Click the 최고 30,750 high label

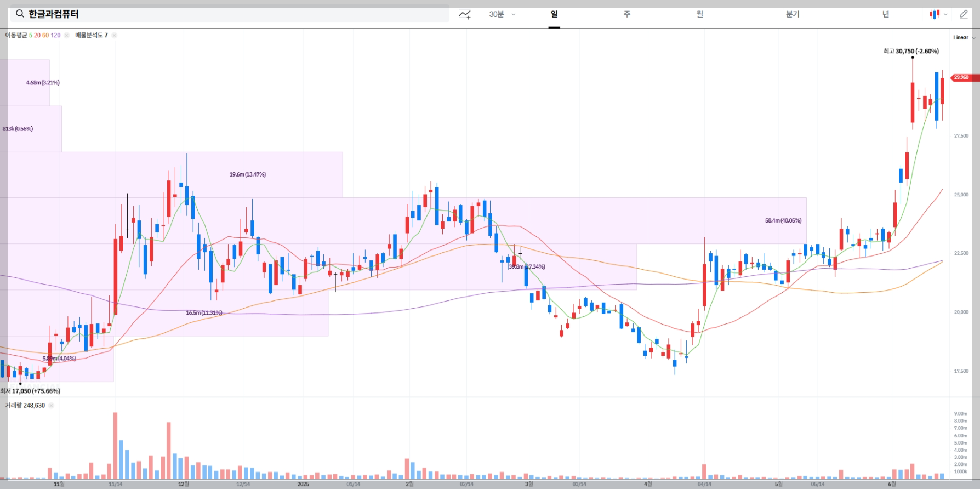click(911, 51)
